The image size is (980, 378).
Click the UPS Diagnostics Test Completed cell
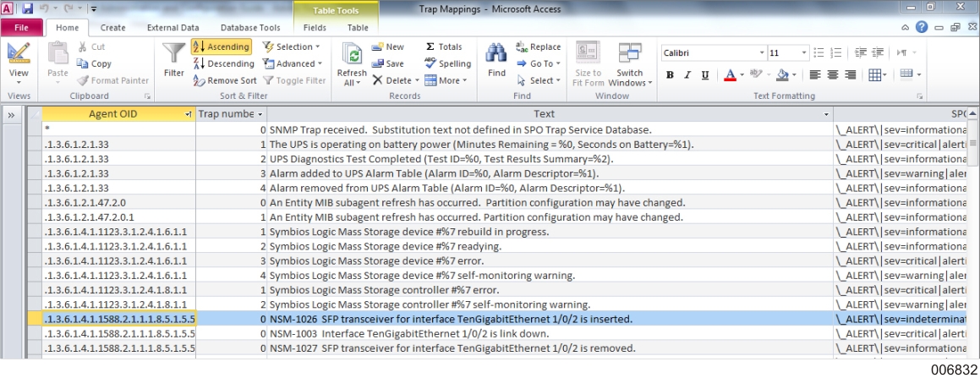(550, 159)
